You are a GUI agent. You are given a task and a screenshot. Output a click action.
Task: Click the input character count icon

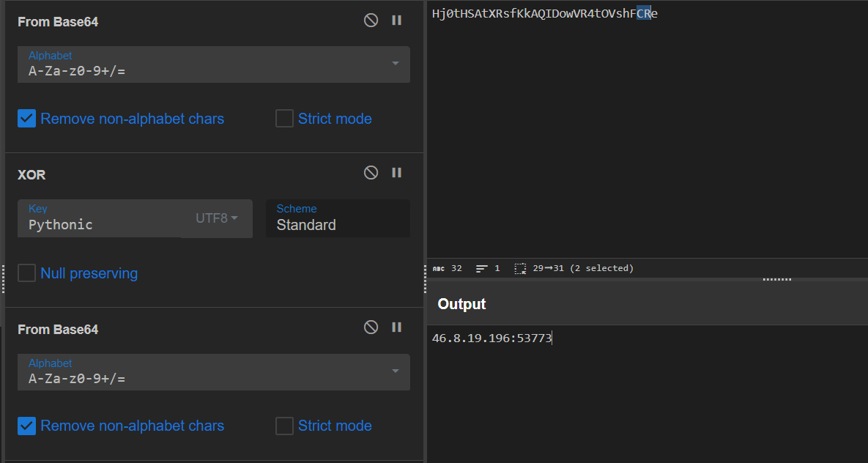(x=439, y=269)
